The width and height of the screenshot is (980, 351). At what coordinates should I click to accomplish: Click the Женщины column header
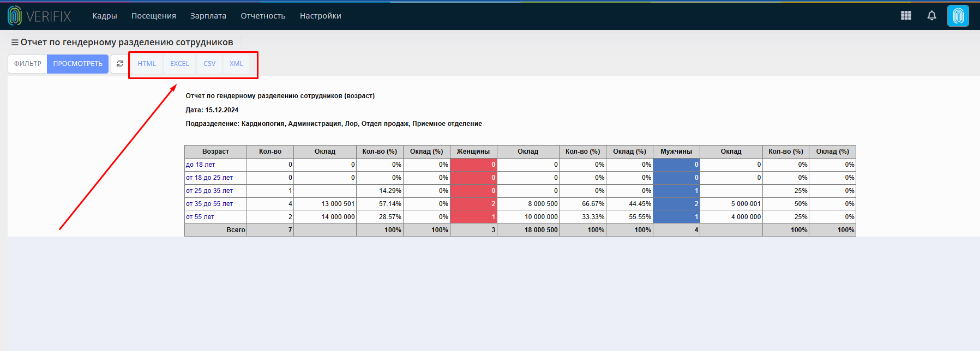(473, 152)
